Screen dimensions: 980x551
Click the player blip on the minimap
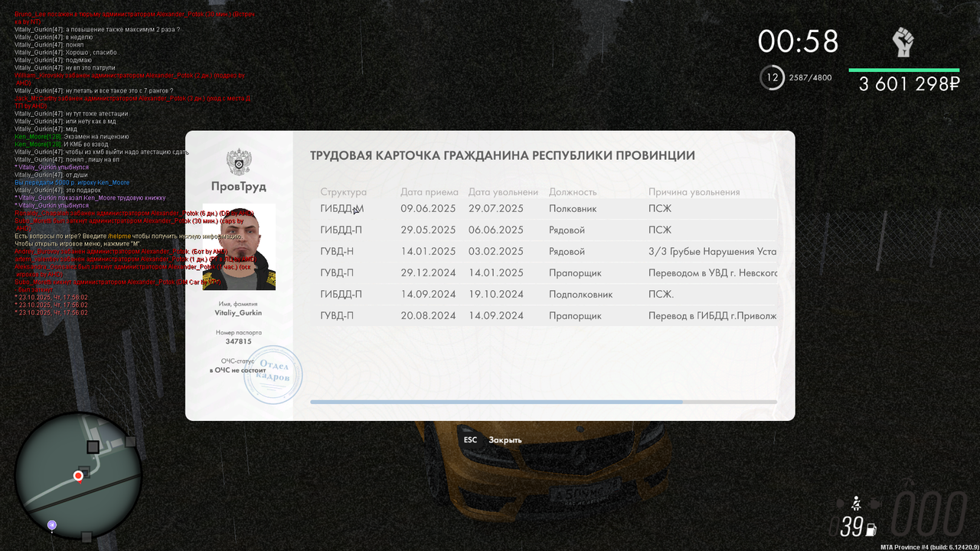[x=78, y=474]
